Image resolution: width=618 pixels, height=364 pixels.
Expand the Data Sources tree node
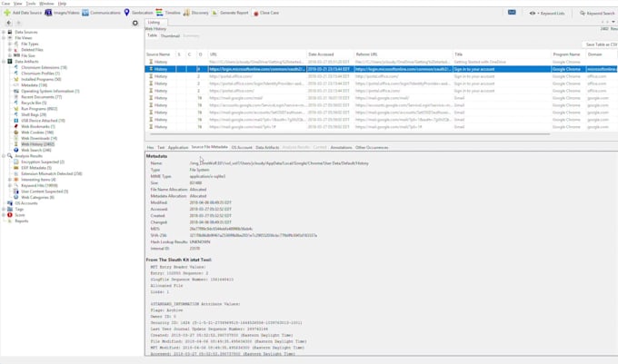4,32
